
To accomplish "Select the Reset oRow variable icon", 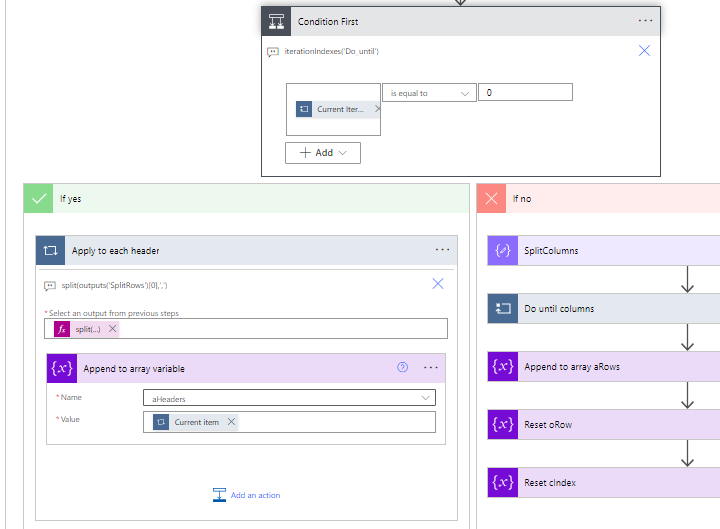I will (x=501, y=425).
